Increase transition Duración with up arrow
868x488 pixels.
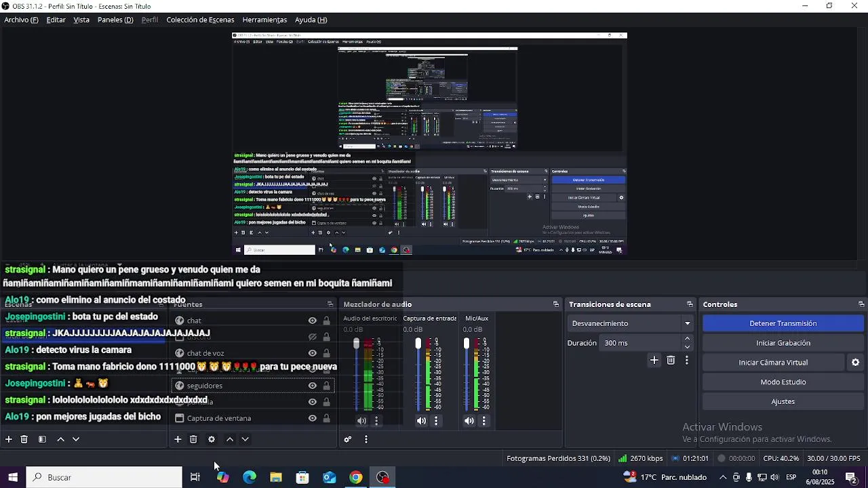click(688, 338)
